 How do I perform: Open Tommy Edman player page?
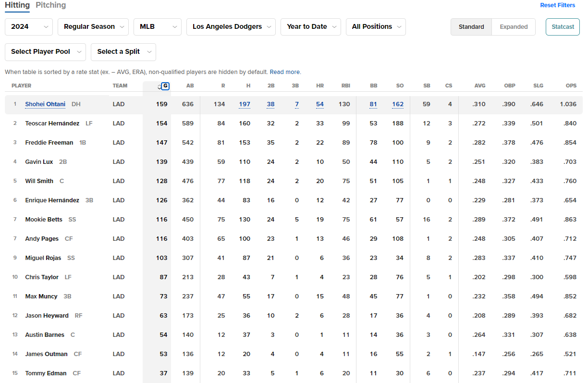pos(46,373)
